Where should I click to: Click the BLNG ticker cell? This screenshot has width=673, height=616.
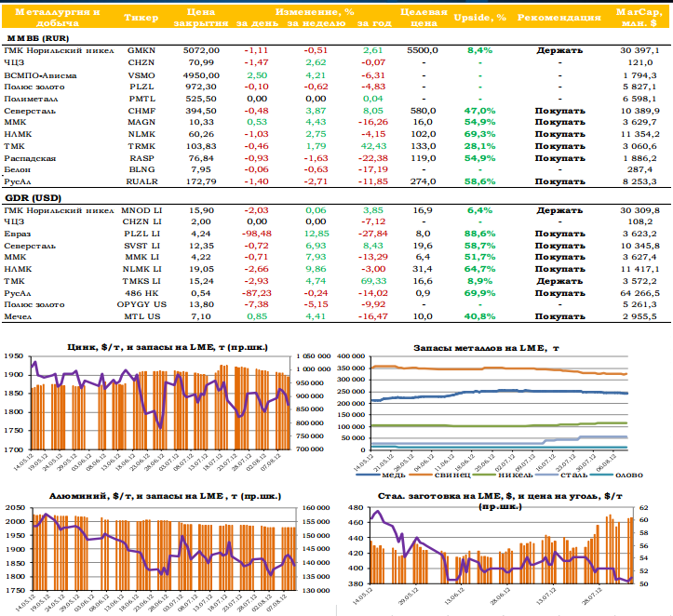click(141, 169)
